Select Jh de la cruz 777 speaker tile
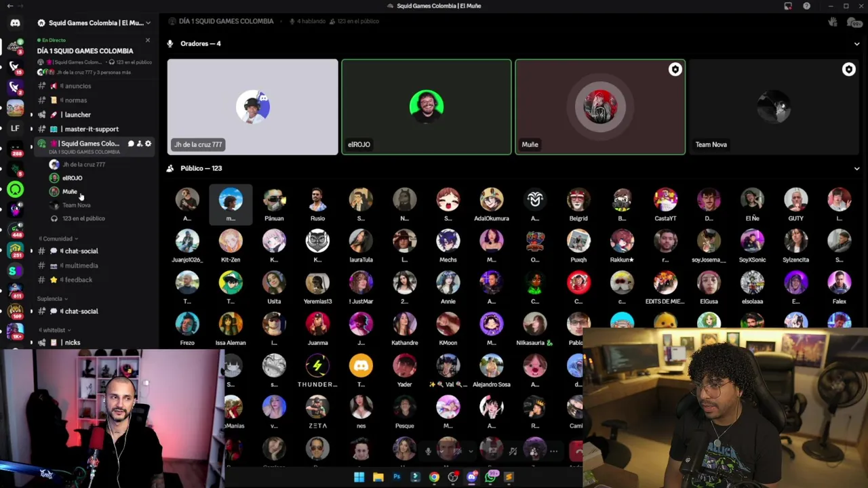Screen dimensions: 868x488 pyautogui.click(x=252, y=107)
